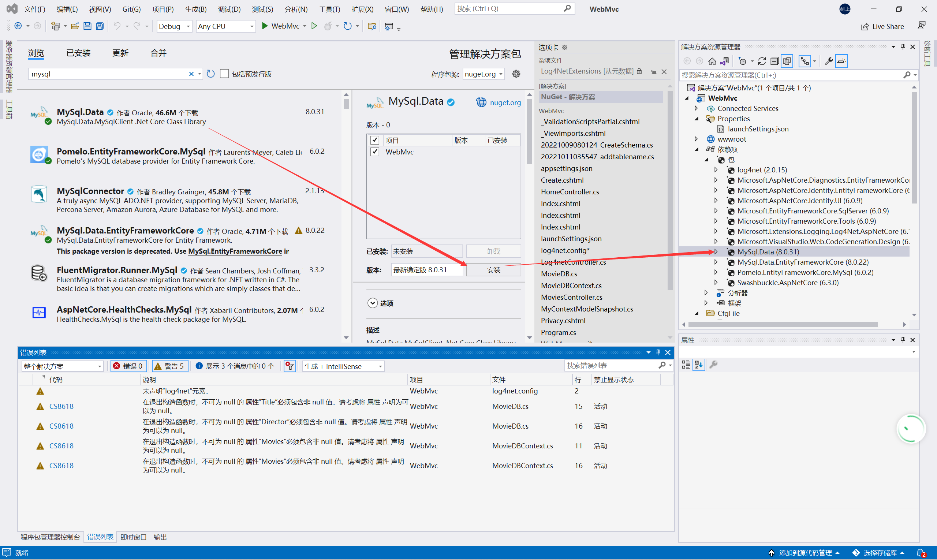Click the 安装 install button

(x=493, y=270)
